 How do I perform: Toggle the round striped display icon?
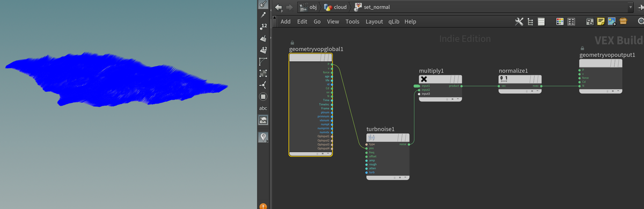263,97
